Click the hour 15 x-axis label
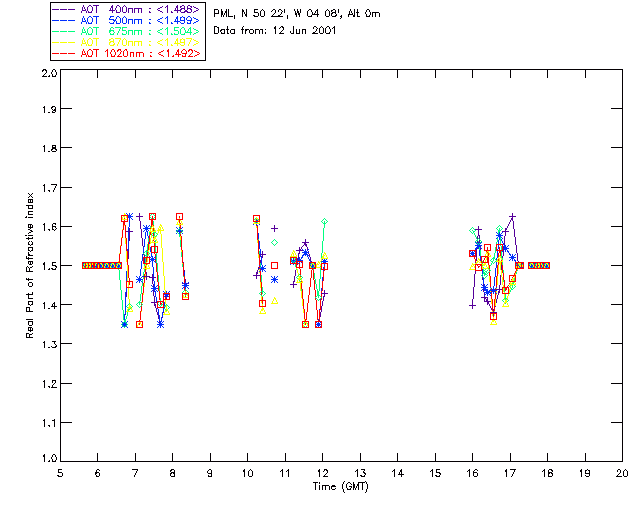640x512 pixels. tap(435, 473)
